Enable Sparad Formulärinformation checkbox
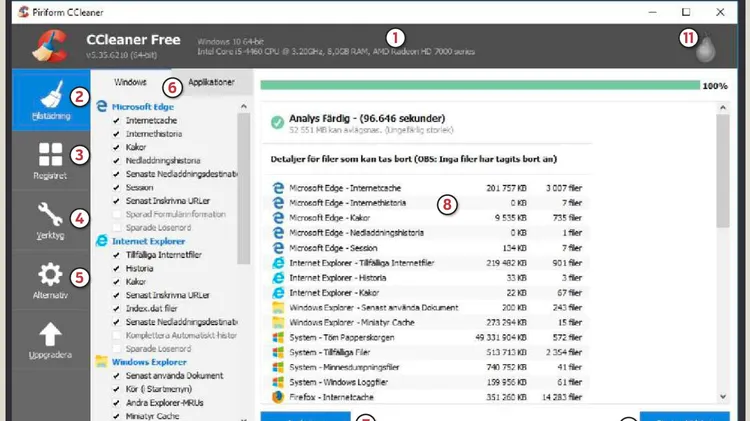 click(116, 214)
